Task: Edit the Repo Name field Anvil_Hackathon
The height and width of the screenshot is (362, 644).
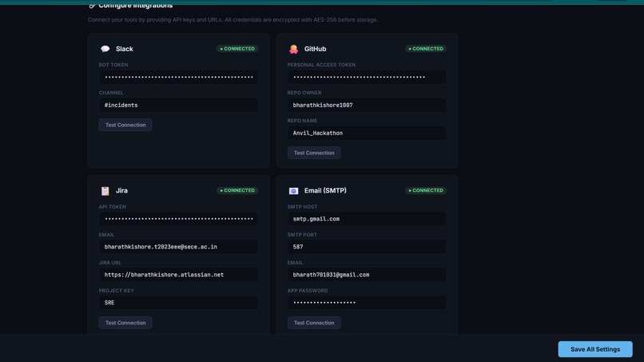Action: [x=367, y=133]
